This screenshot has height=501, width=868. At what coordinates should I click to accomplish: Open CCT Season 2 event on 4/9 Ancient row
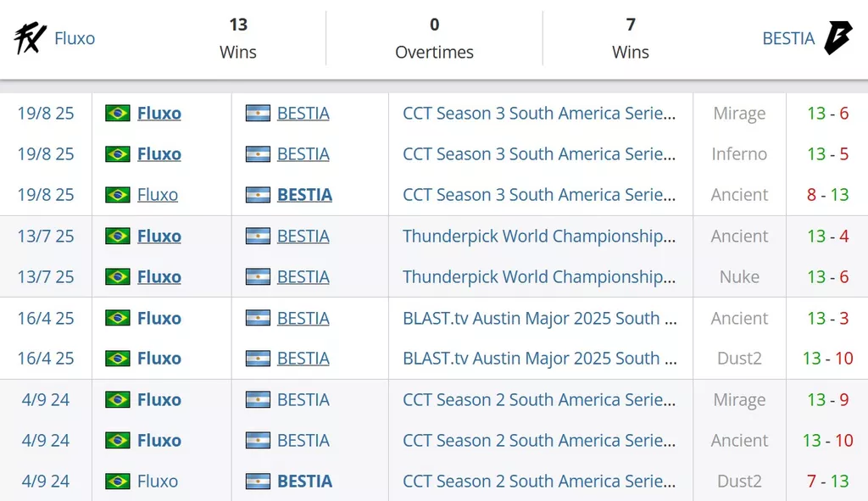pyautogui.click(x=539, y=441)
